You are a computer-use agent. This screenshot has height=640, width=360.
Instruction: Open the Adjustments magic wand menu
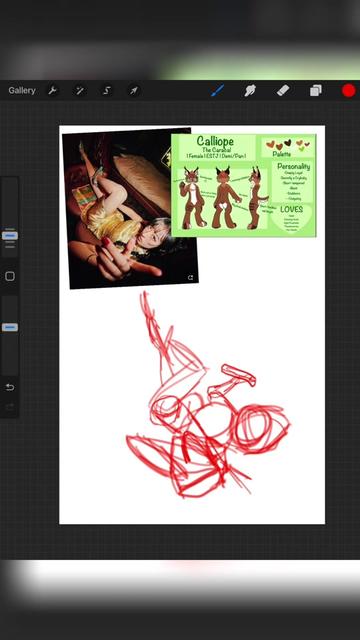tap(79, 91)
